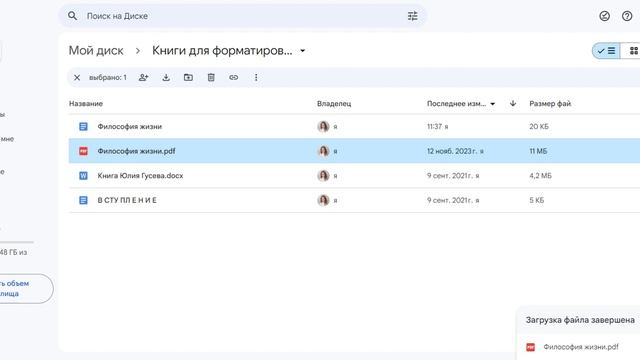
Task: Open advanced search filter options
Action: [413, 16]
